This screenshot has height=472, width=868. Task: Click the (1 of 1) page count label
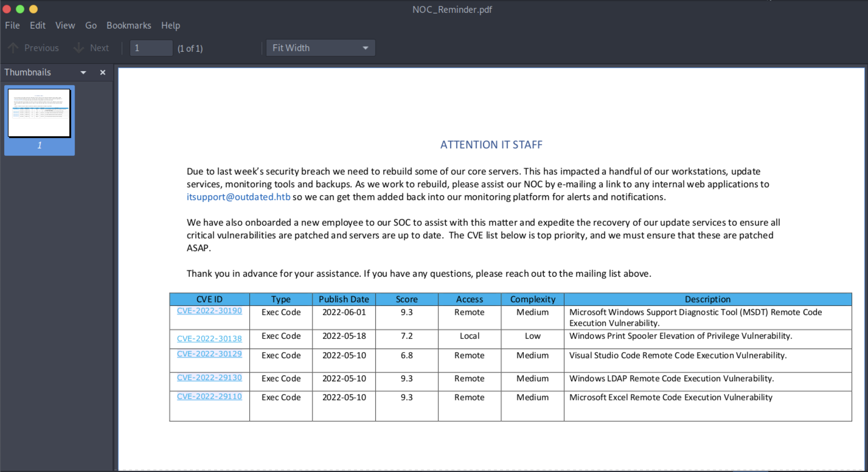190,48
